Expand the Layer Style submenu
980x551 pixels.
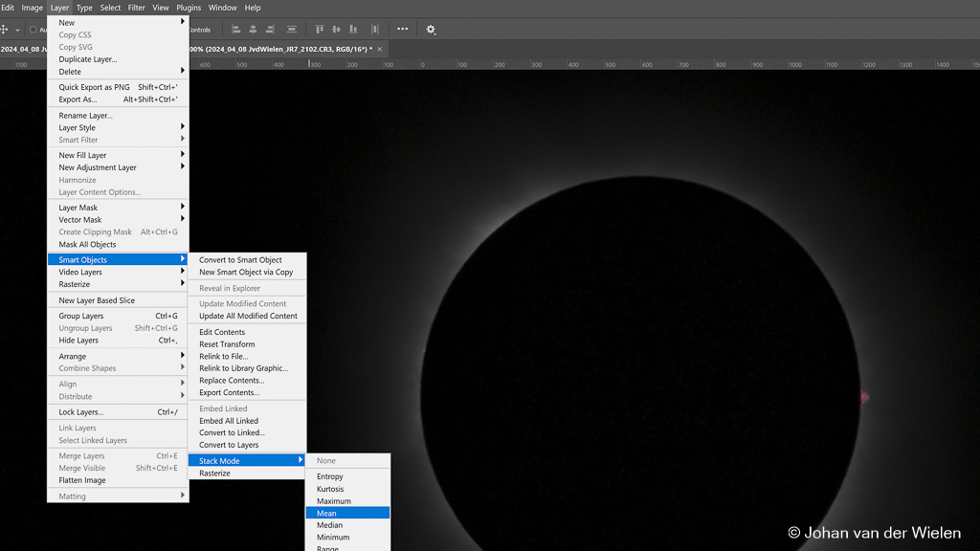pos(118,127)
